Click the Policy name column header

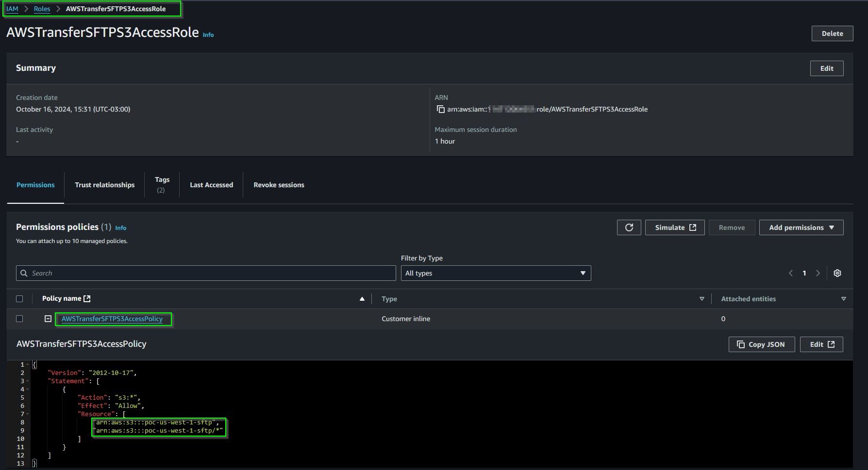(62, 299)
